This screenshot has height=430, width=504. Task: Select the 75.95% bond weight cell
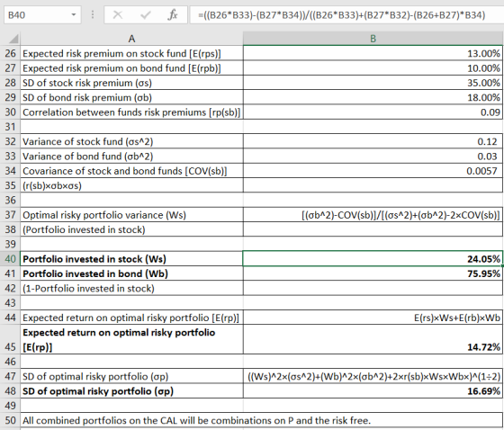click(373, 273)
